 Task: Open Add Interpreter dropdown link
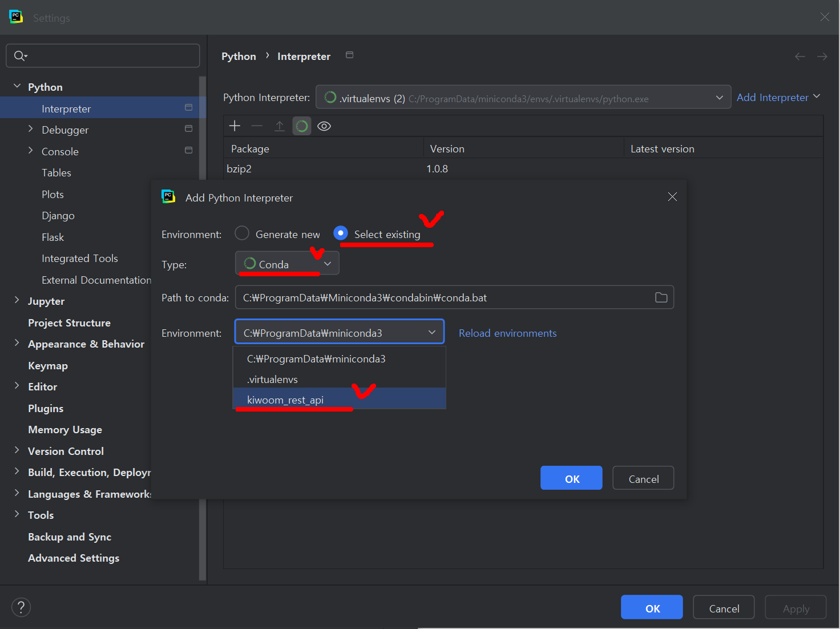pos(778,97)
